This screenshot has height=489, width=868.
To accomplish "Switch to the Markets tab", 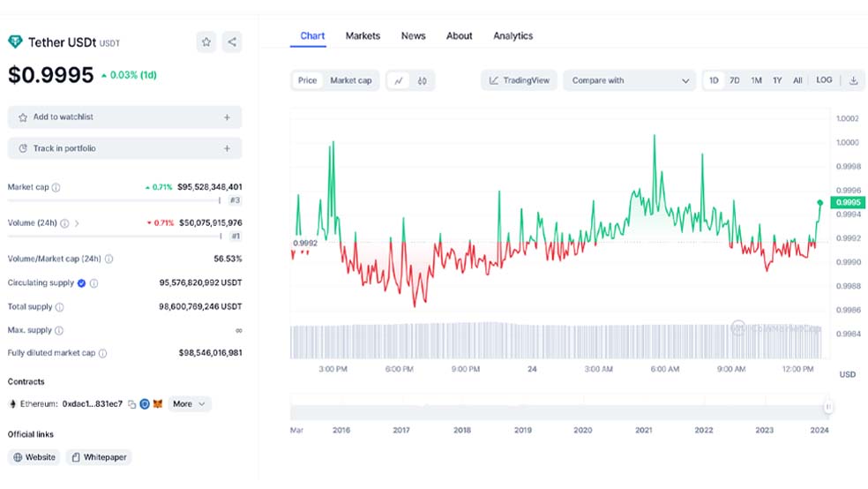I will [x=363, y=36].
